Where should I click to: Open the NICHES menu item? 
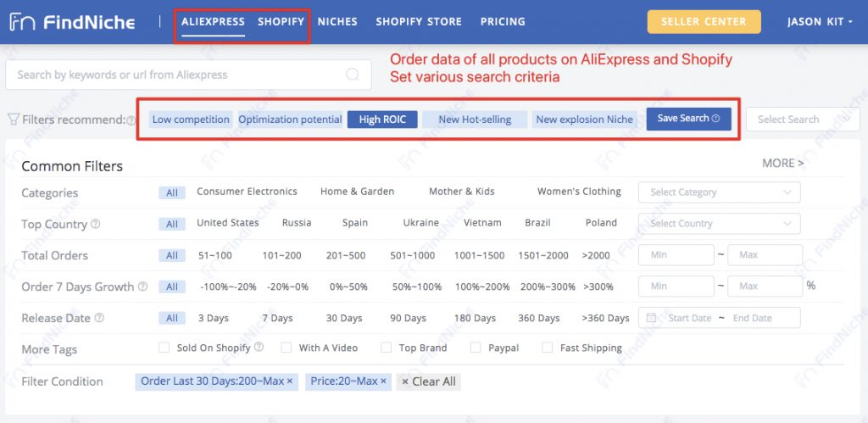coord(337,22)
